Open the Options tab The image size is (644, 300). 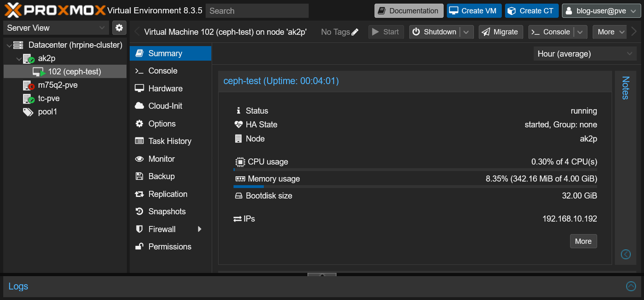pos(170,124)
